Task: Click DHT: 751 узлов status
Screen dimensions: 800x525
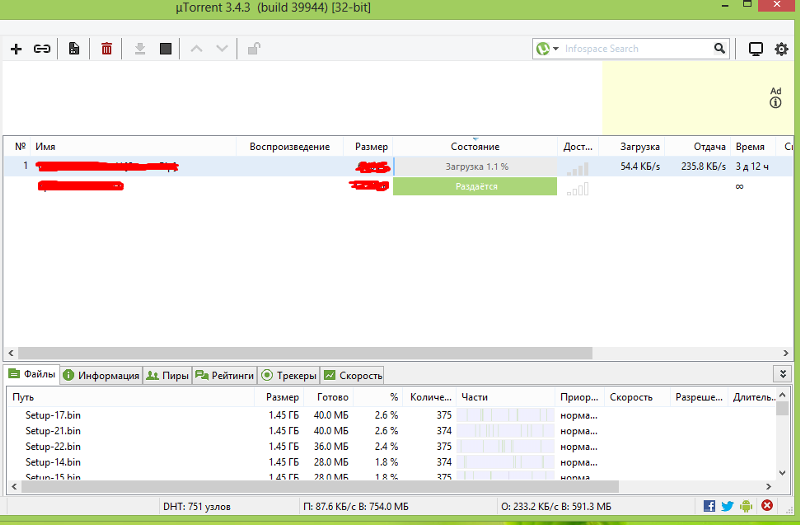Action: 197,507
